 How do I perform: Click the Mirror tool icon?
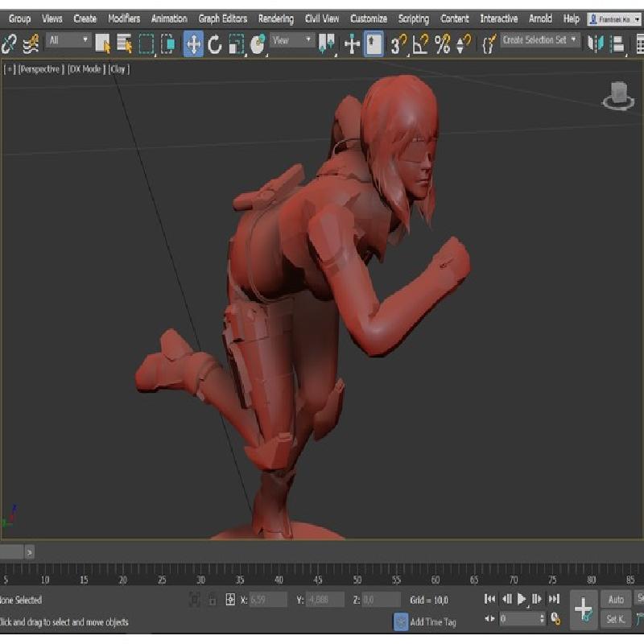click(x=595, y=44)
